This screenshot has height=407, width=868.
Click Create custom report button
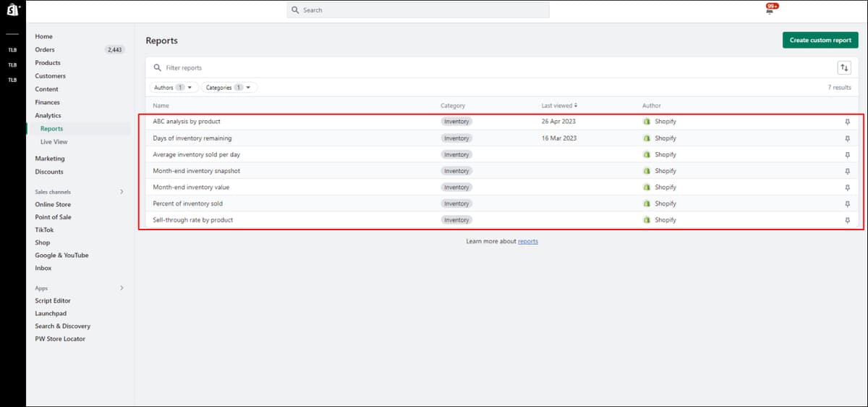(820, 40)
